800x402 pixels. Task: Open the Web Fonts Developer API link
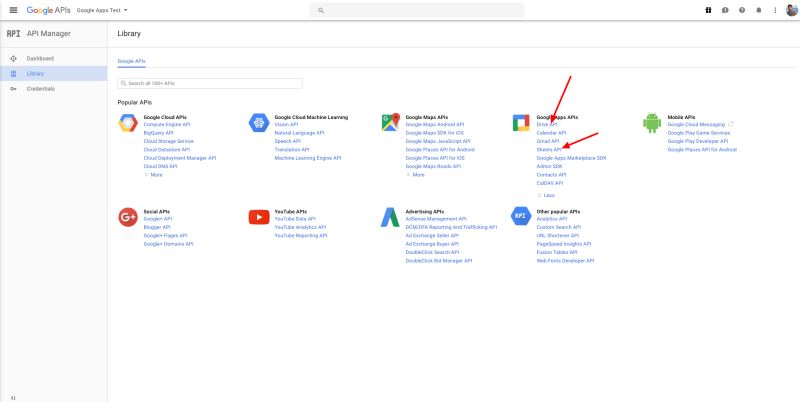pyautogui.click(x=565, y=261)
